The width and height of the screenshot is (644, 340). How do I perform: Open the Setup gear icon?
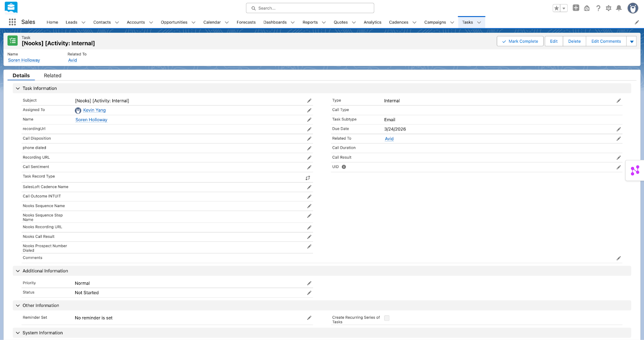(x=609, y=8)
